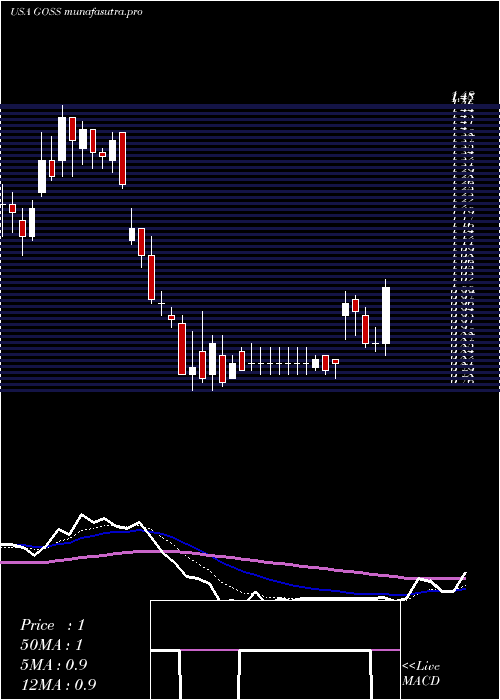500x700 pixels.
Task: Click the '<<Live MACD' label
Action: (x=421, y=674)
